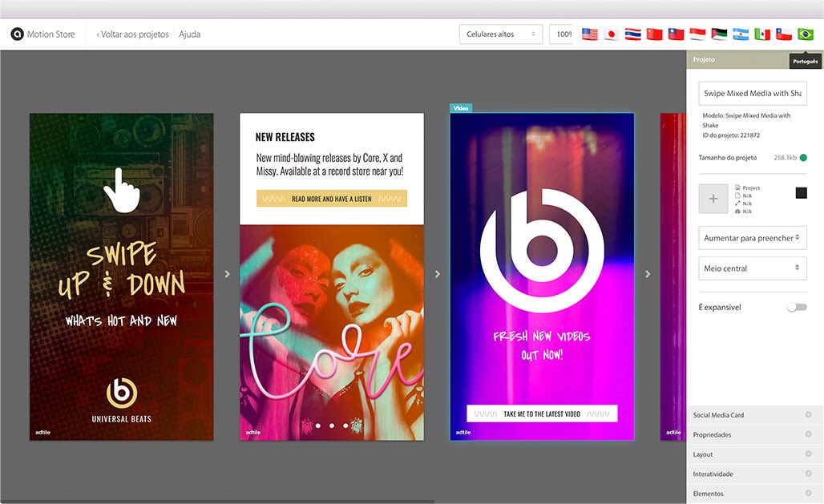This screenshot has height=504, width=824.
Task: Click the 'ID do projeto: 221872' text
Action: (731, 135)
